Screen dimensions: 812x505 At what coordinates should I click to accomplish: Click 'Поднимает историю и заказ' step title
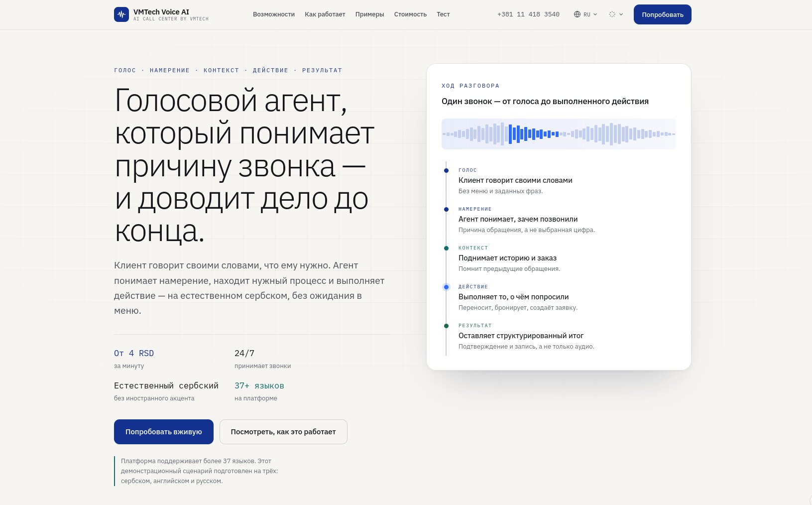[507, 258]
